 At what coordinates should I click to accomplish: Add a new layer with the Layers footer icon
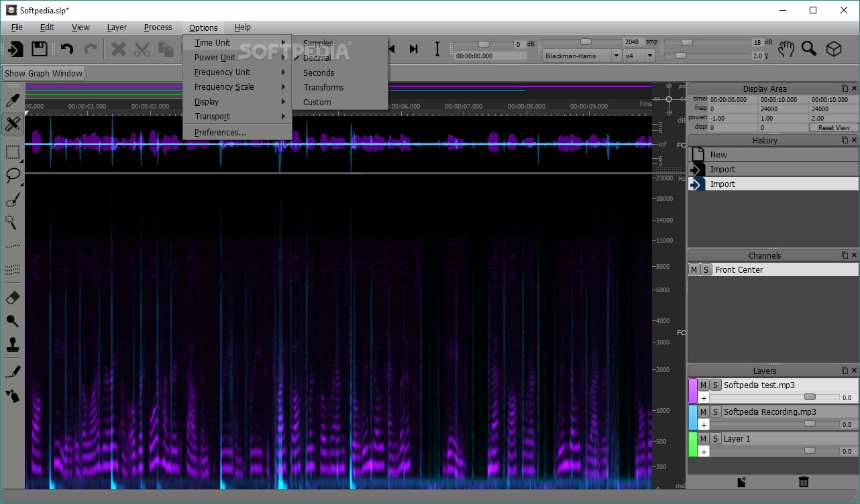tap(741, 482)
